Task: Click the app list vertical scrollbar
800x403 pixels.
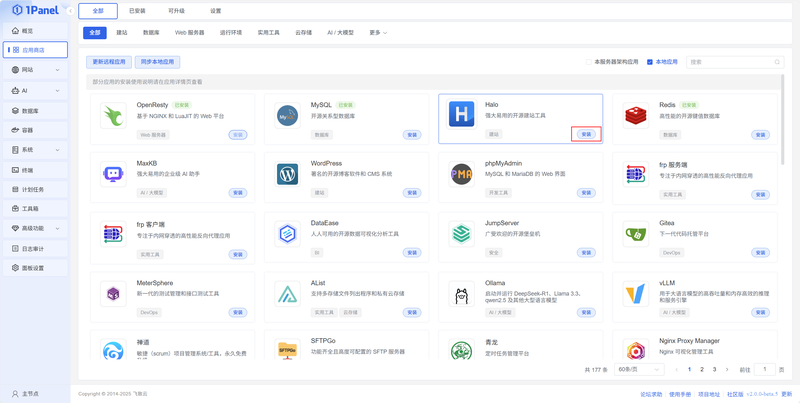Action: pos(782,122)
